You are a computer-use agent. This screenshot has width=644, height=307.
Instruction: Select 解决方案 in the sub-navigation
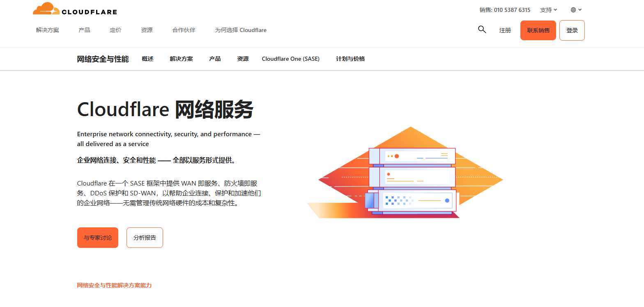point(181,59)
